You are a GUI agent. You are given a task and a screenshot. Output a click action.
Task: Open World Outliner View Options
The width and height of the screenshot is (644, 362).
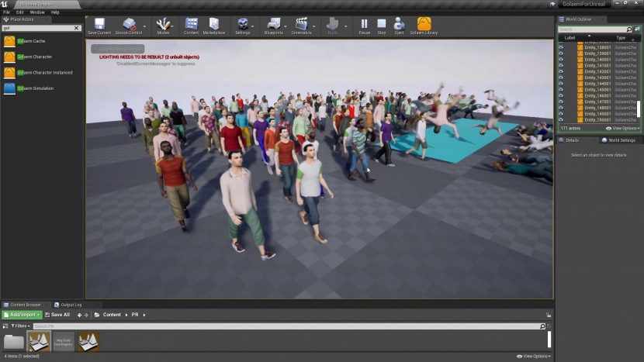[x=622, y=129]
